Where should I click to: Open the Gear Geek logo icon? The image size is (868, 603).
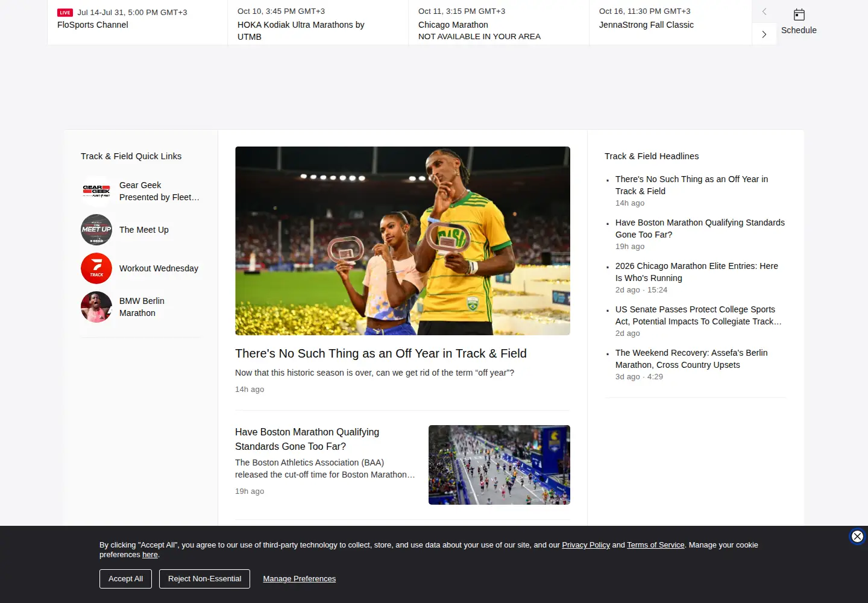[x=96, y=191]
